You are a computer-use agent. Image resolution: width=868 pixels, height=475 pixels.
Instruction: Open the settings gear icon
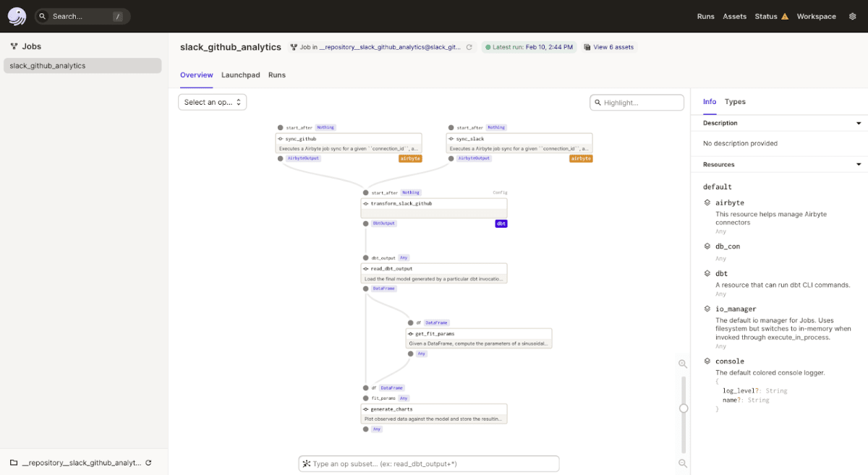(x=852, y=16)
